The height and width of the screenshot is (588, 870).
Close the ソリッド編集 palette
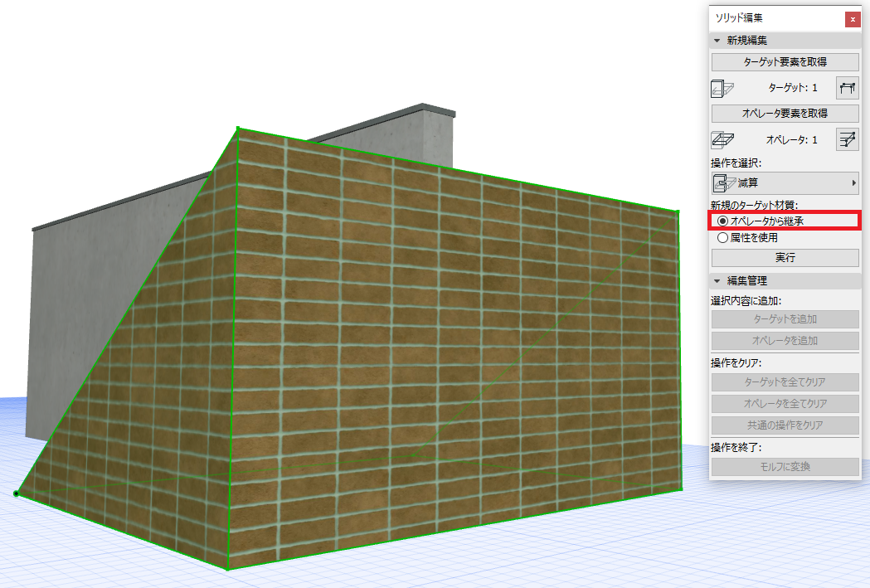click(x=853, y=19)
